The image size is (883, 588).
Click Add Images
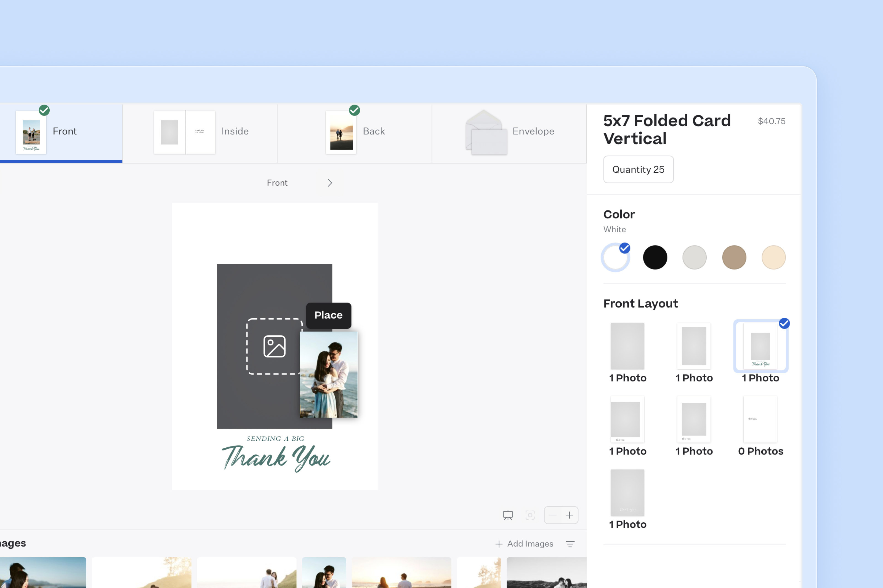tap(524, 544)
